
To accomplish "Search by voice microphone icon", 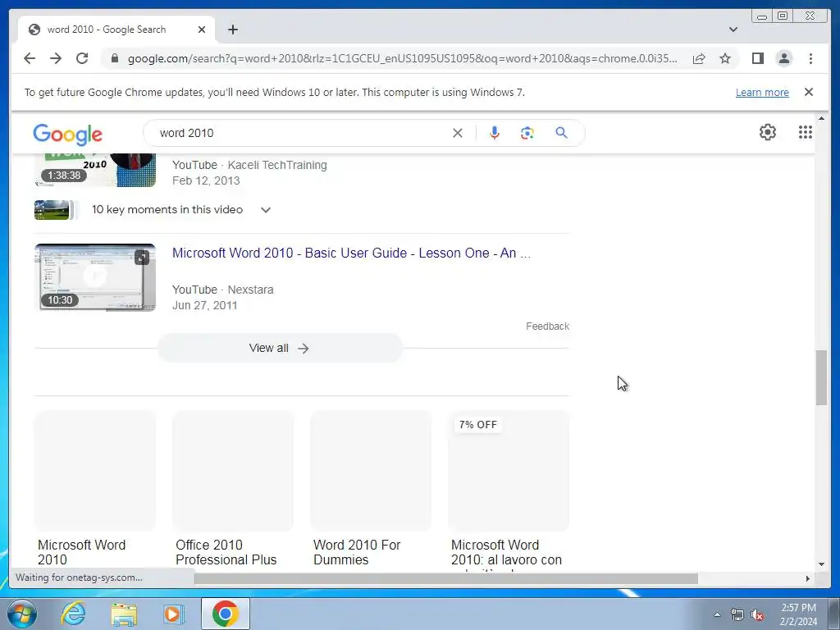I will (x=495, y=133).
